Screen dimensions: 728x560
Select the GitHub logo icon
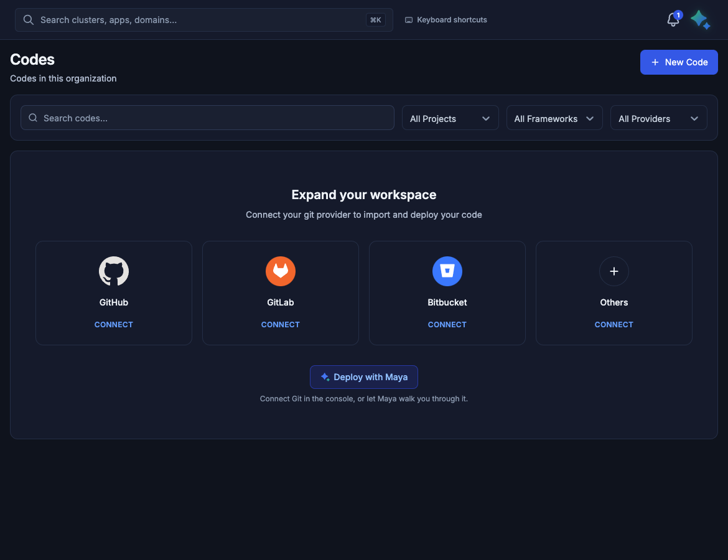[x=114, y=271]
